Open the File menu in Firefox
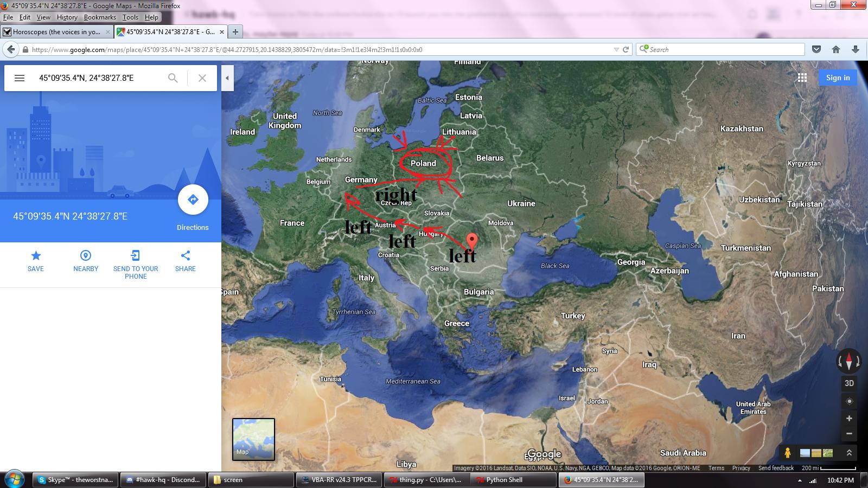 click(x=8, y=17)
